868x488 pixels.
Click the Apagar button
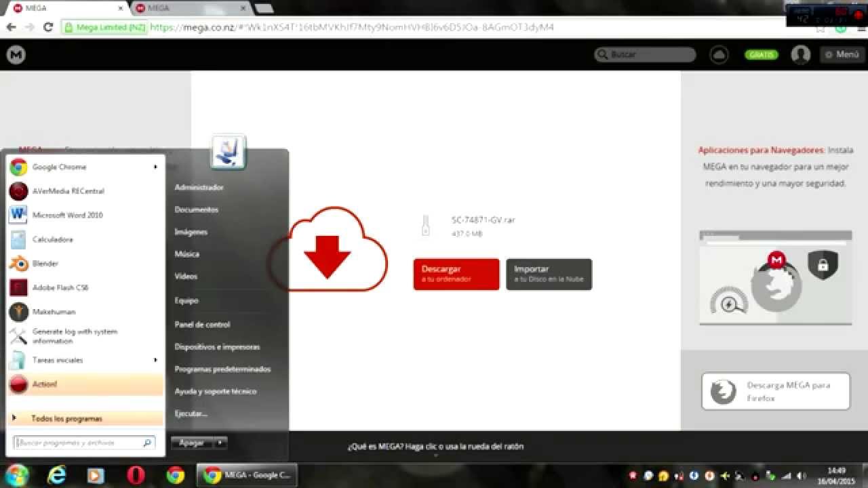point(191,443)
